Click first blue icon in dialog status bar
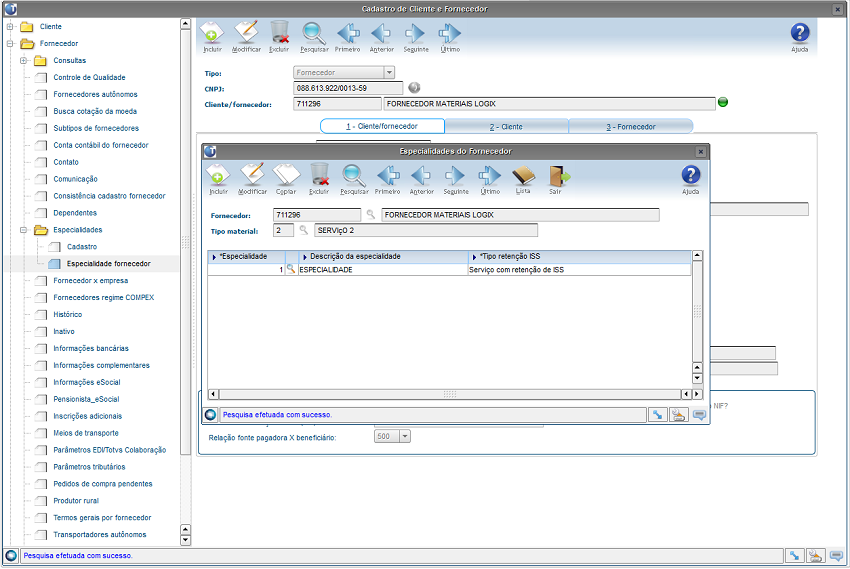This screenshot has width=850, height=569. click(658, 415)
